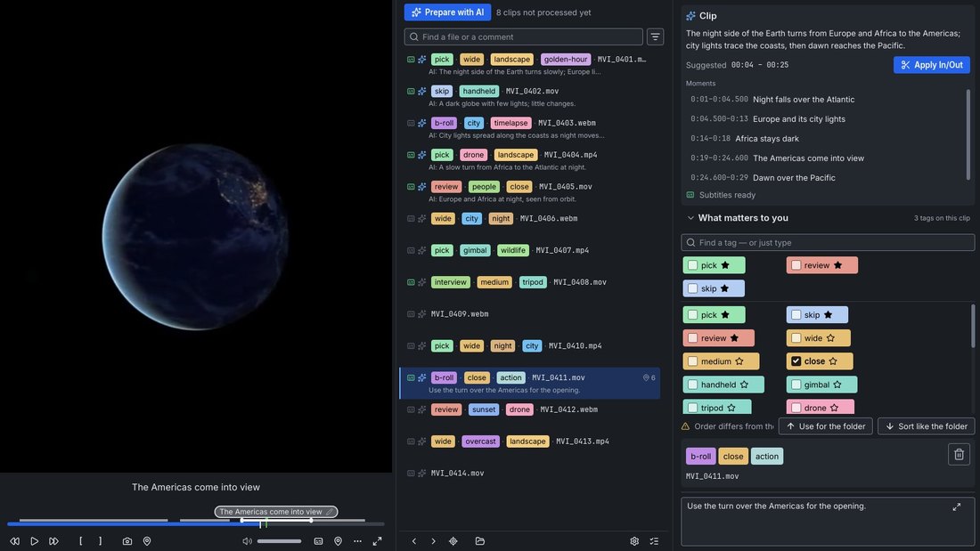This screenshot has width=980, height=551.
Task: Go to the next clip with the right chevron
Action: pyautogui.click(x=433, y=541)
